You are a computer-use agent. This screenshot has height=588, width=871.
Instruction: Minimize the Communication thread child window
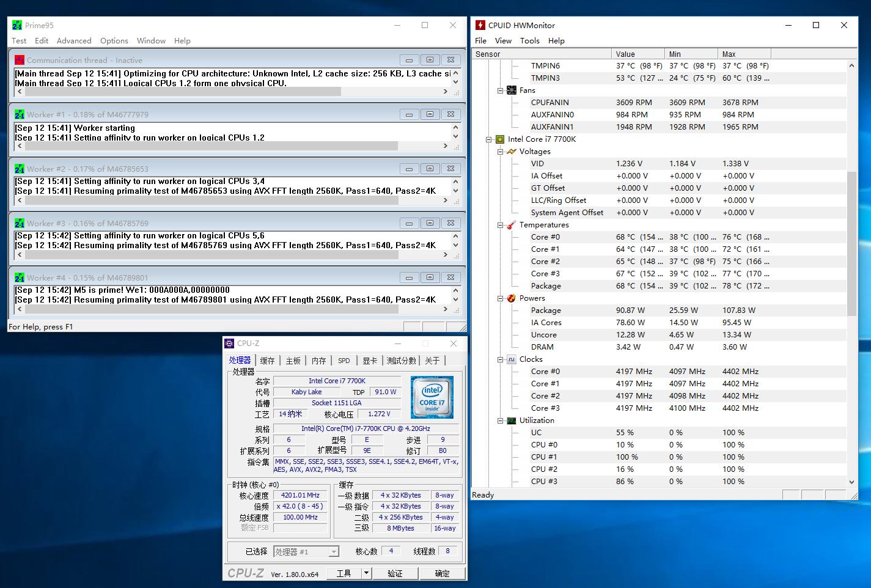tap(409, 60)
